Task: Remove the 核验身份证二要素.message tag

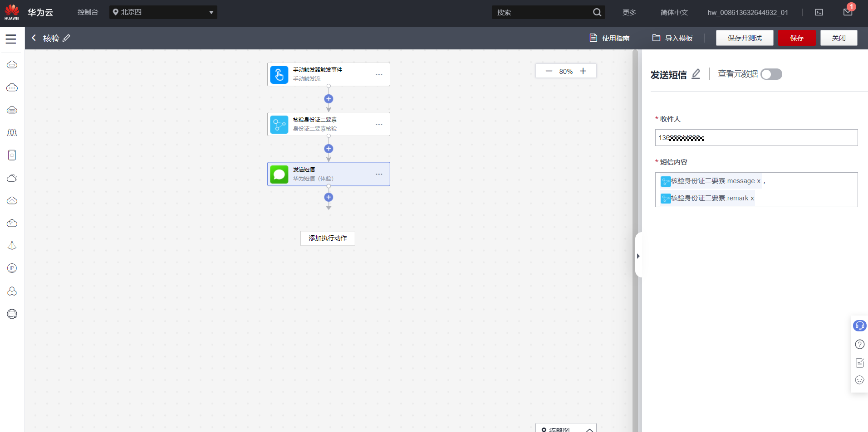Action: coord(759,181)
